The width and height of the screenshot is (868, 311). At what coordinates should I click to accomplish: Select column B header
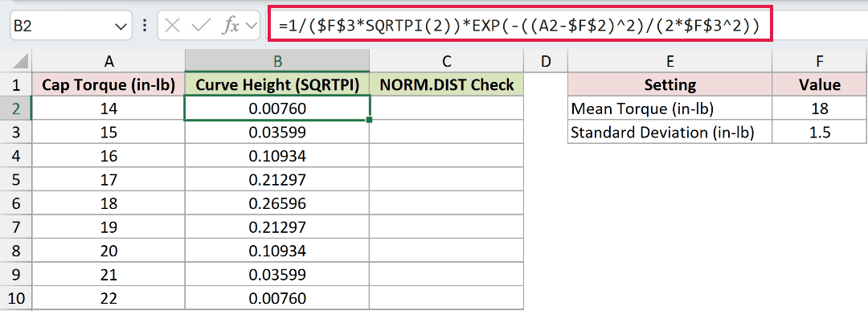pos(277,61)
